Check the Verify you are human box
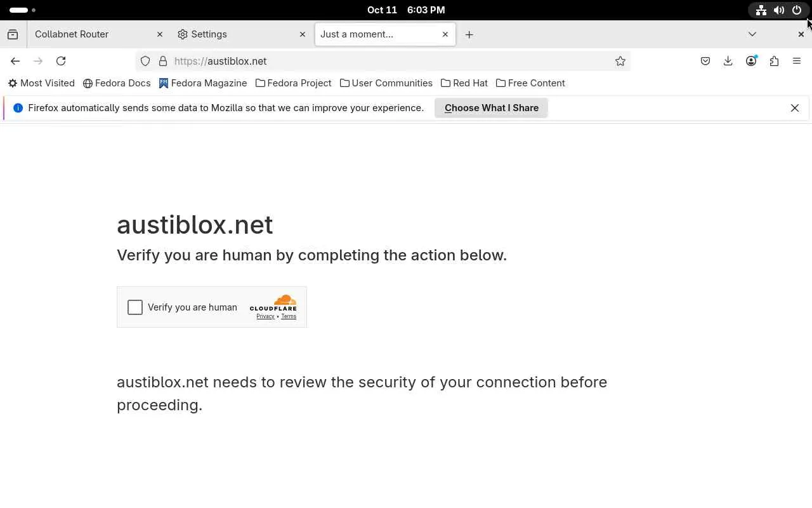The width and height of the screenshot is (812, 508). point(135,307)
